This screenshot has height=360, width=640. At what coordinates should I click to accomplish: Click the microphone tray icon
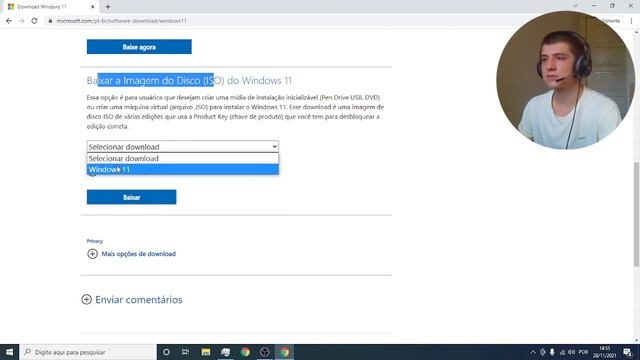[x=552, y=352]
